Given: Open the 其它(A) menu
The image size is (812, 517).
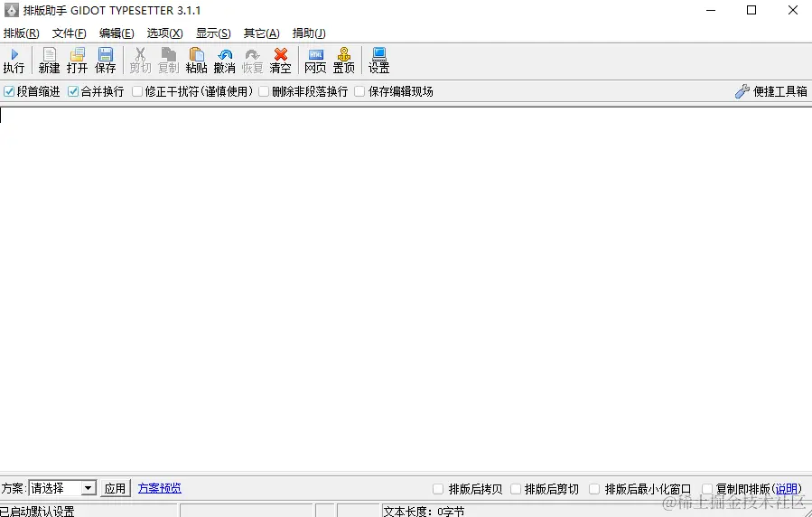Looking at the screenshot, I should click(262, 33).
